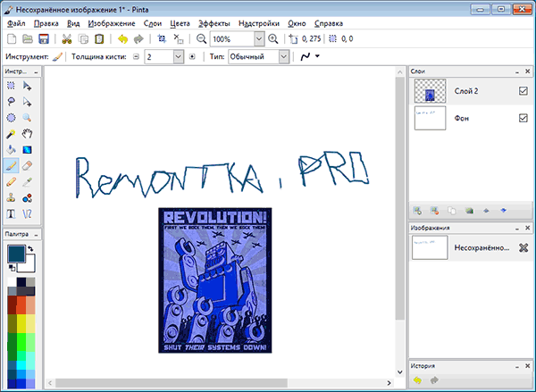Click Move Layer Down arrow button
536x392 pixels.
503,211
